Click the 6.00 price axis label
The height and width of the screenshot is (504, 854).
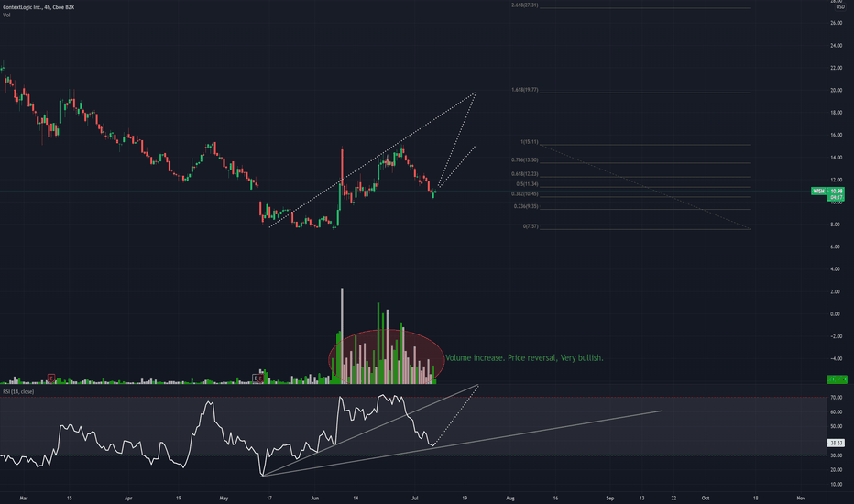(836, 247)
